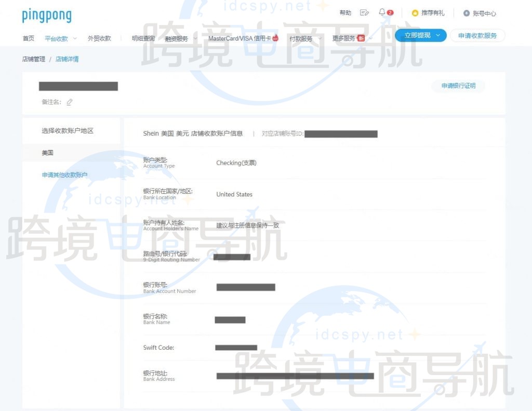The height and width of the screenshot is (411, 532).
Task: Open the 账号中心 account center icon
Action: 466,12
